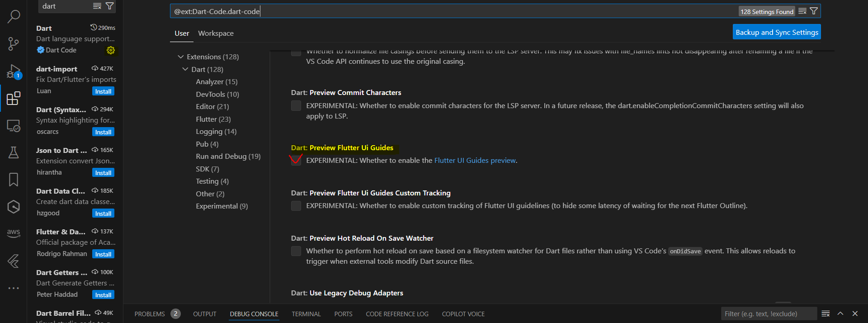The width and height of the screenshot is (868, 323).
Task: Open Dart extension manage gear
Action: [111, 50]
